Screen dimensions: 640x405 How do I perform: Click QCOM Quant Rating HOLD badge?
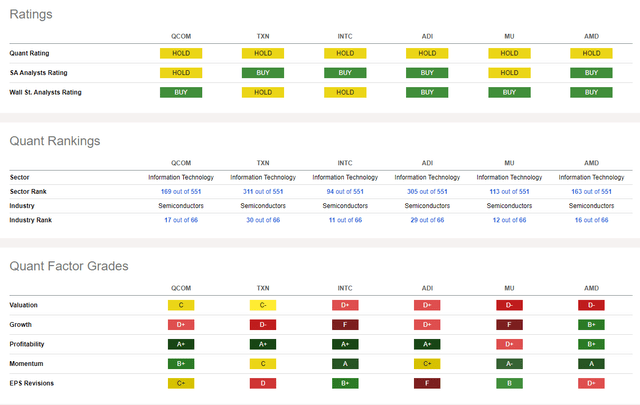(x=181, y=53)
